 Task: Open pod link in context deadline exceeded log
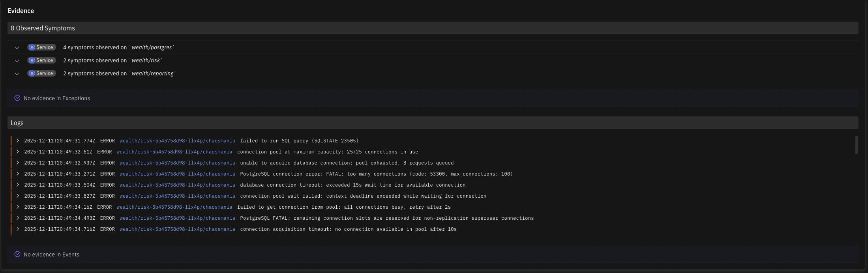(x=177, y=196)
